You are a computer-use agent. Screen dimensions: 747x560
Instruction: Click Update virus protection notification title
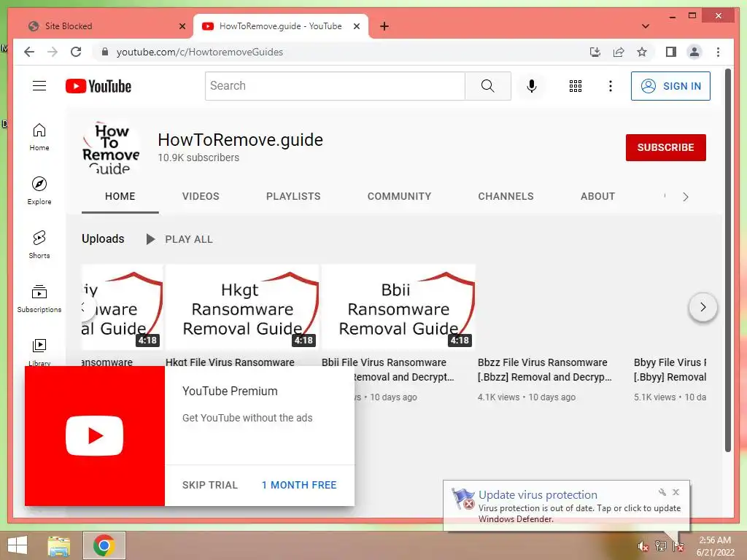[538, 495]
